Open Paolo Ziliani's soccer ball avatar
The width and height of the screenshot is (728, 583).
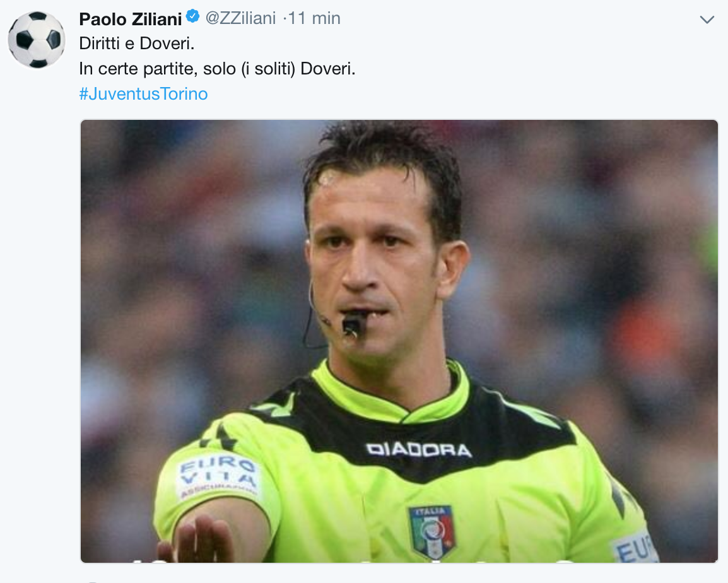pos(37,40)
